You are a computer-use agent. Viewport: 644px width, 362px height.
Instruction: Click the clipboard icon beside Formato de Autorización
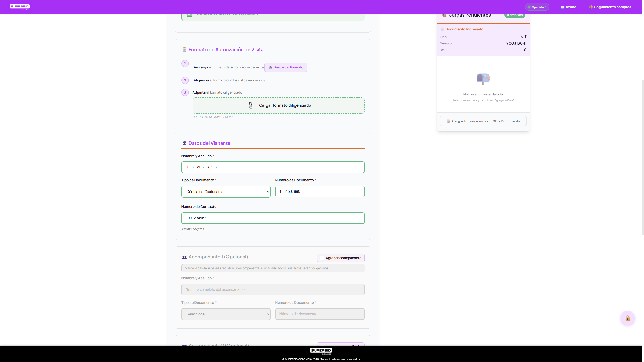coord(184,49)
